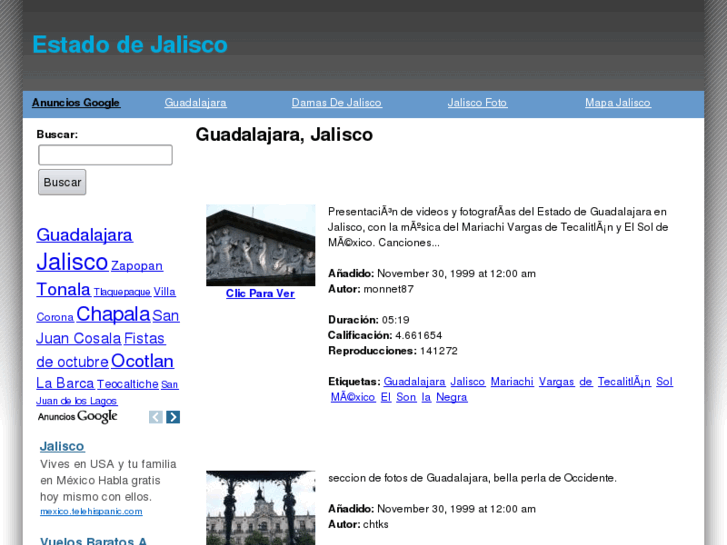The width and height of the screenshot is (727, 545).
Task: Click the Negra etiqueta link
Action: 452,397
